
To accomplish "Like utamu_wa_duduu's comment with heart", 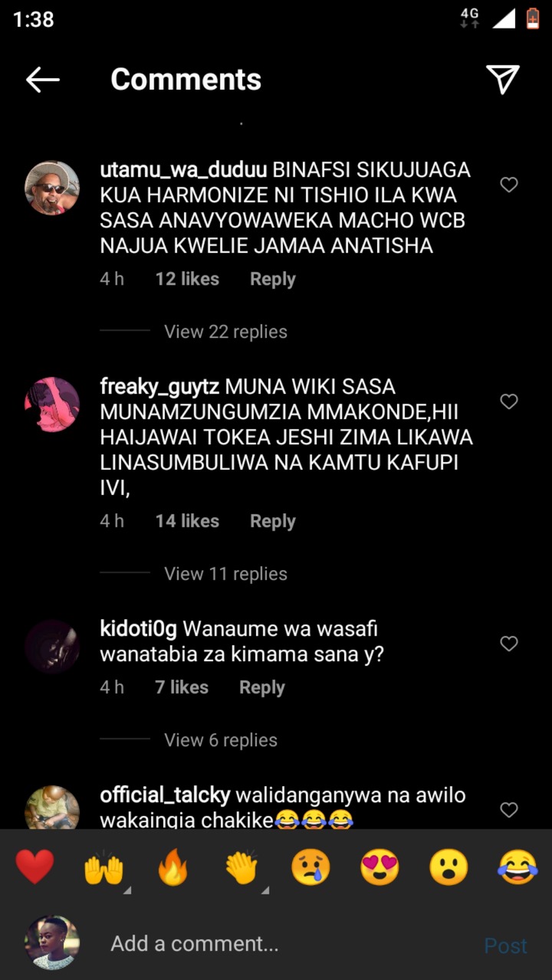I will coord(509,185).
